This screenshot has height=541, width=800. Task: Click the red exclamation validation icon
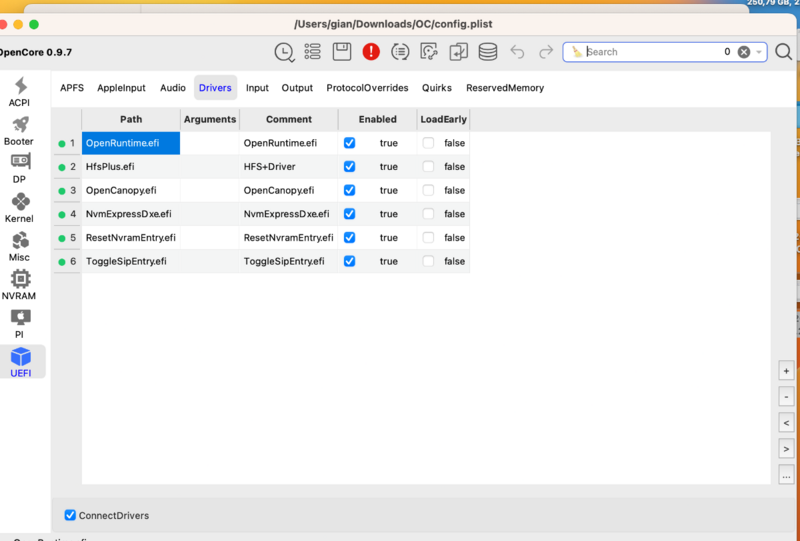tap(371, 52)
